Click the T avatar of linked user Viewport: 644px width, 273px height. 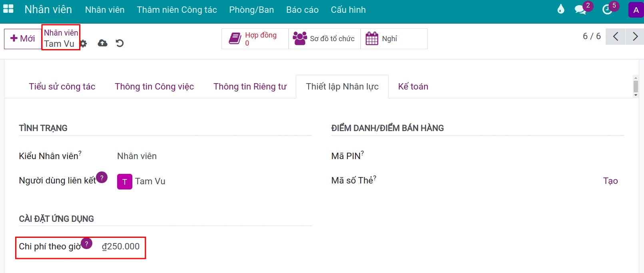[125, 181]
